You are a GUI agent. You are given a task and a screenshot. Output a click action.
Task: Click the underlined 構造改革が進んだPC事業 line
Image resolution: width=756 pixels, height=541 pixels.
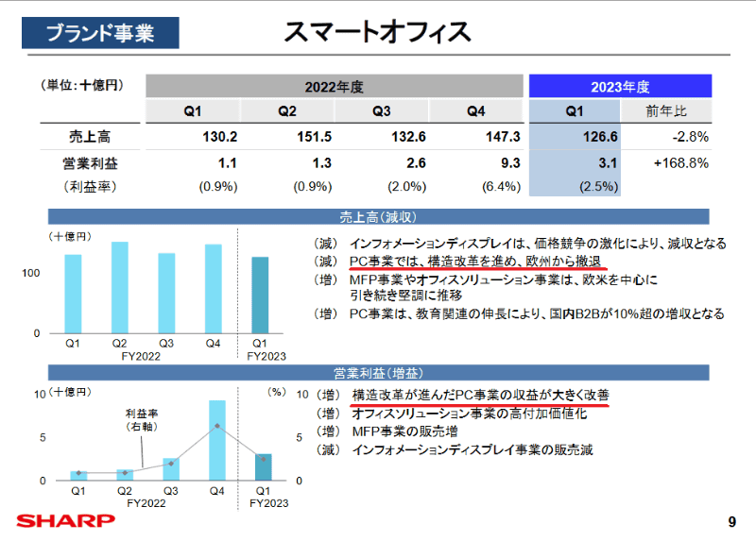coord(481,395)
